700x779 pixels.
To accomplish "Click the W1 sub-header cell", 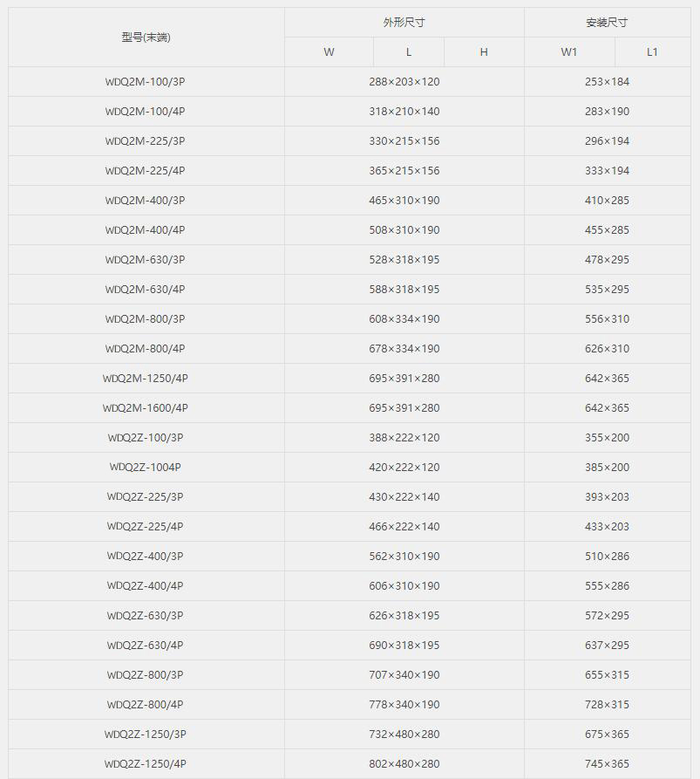I will coord(569,52).
